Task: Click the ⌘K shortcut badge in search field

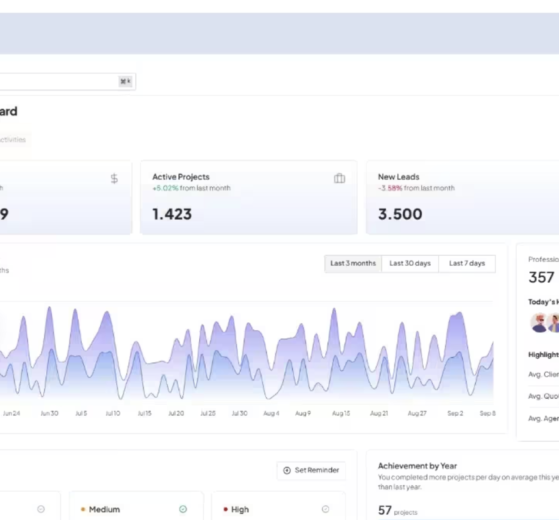Action: pyautogui.click(x=125, y=82)
